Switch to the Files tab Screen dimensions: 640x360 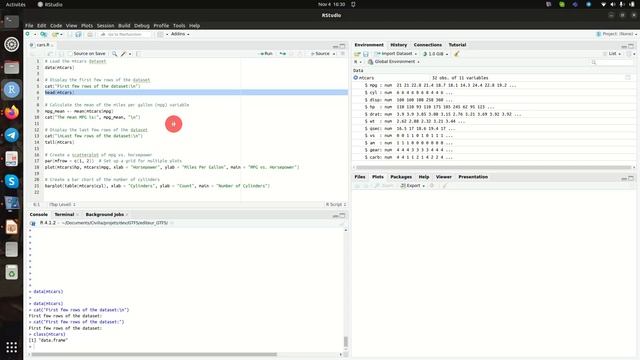(360, 177)
